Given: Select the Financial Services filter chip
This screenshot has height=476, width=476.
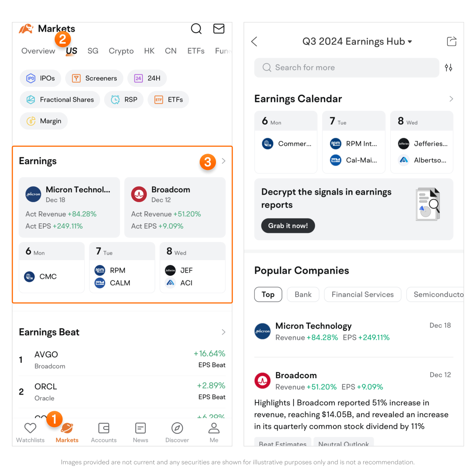Looking at the screenshot, I should tap(362, 295).
